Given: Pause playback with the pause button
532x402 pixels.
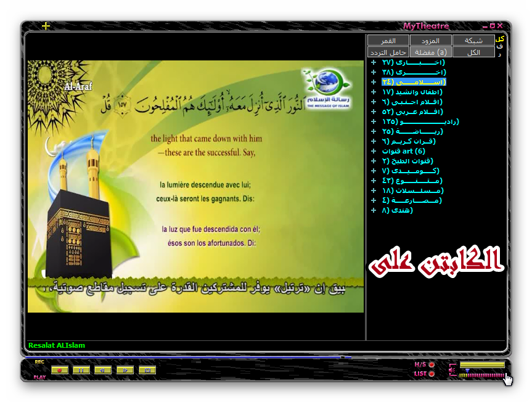Looking at the screenshot, I should [x=81, y=370].
